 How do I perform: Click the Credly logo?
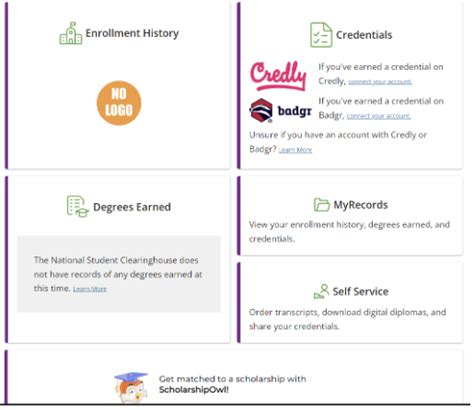pos(278,76)
